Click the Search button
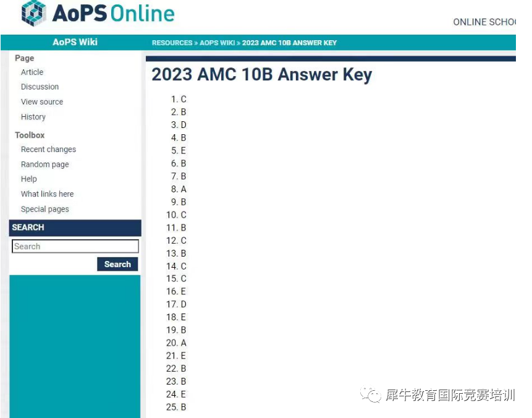Viewport: 532px width, 418px height. coord(117,264)
